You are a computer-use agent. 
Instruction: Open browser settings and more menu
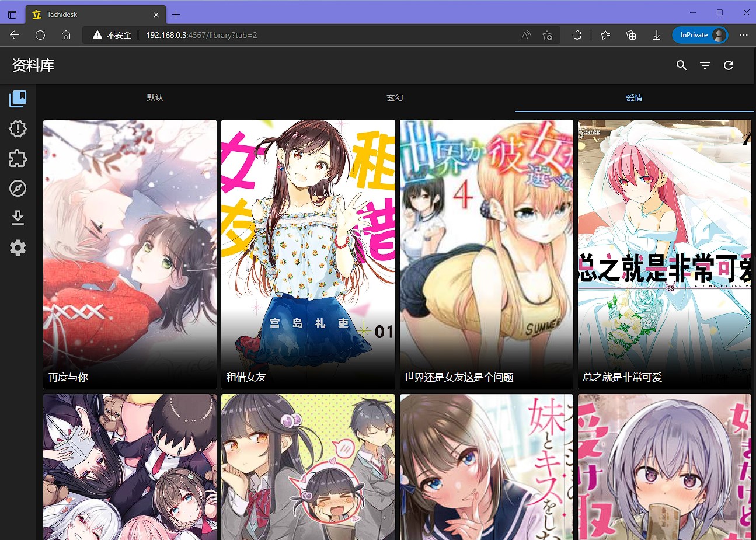743,35
